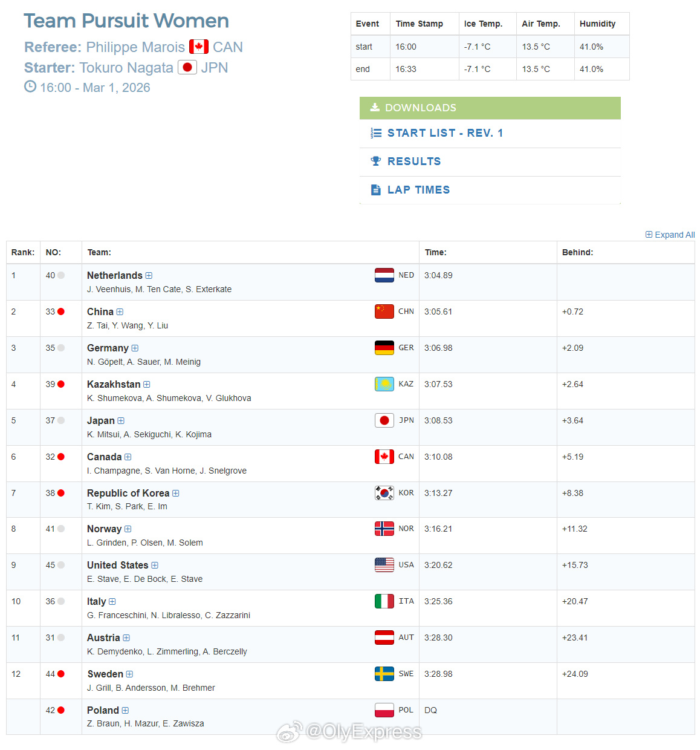Click the list icon beside Start List
700x750 pixels.
[x=376, y=133]
